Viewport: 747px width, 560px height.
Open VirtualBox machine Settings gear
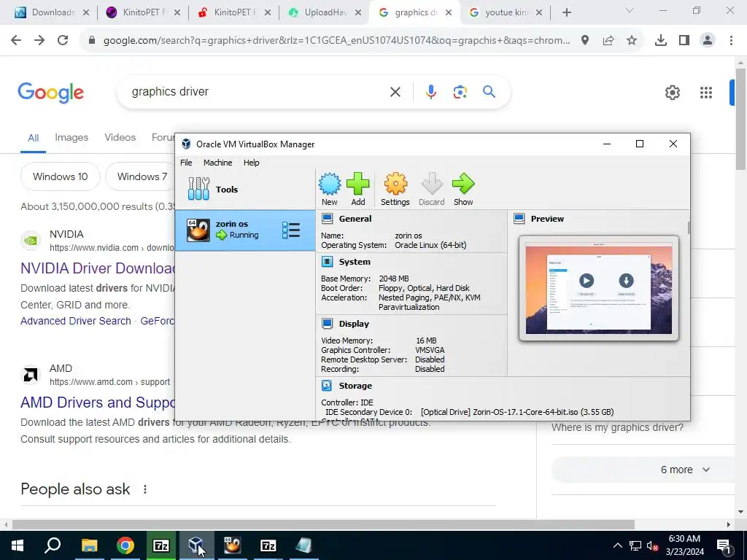coord(395,189)
